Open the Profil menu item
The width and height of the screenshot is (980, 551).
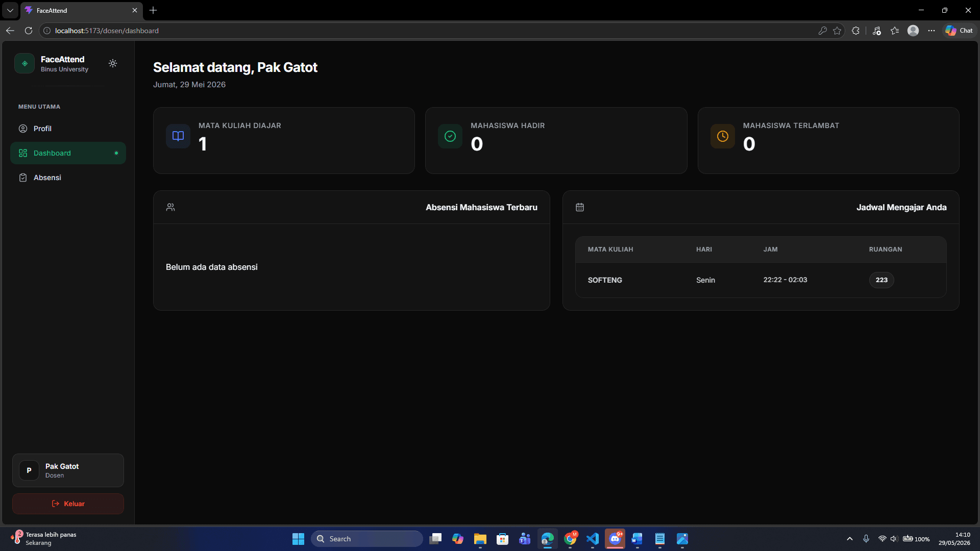(x=68, y=129)
